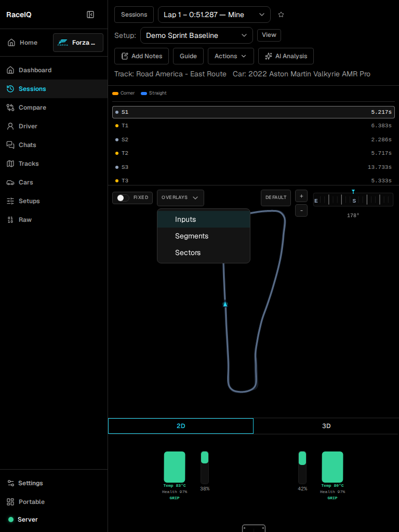Select Inputs overlay option
This screenshot has width=399, height=532.
click(204, 219)
